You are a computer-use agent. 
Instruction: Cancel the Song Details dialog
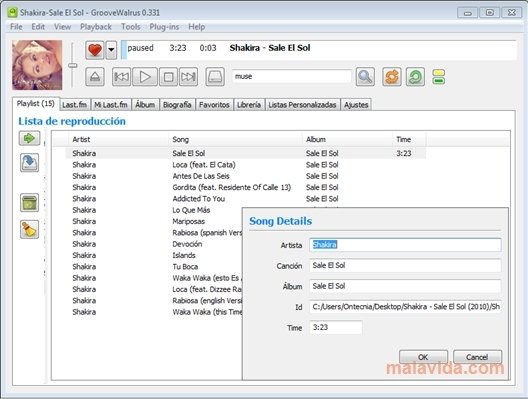click(477, 357)
